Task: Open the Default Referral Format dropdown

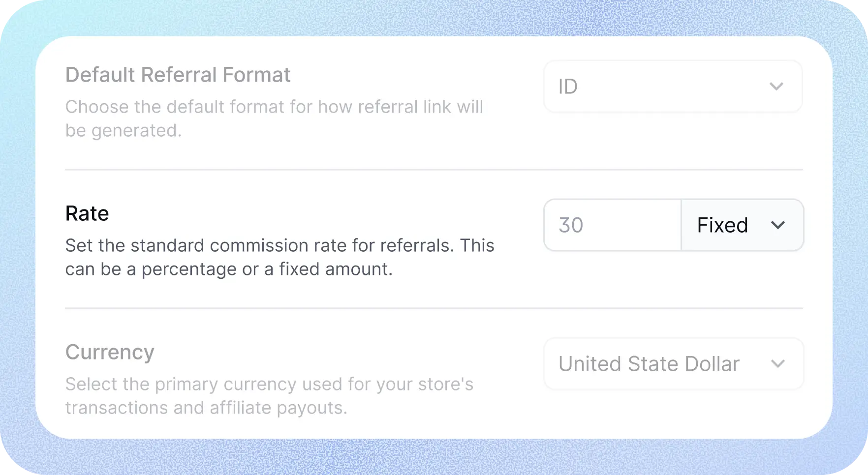Action: tap(672, 87)
